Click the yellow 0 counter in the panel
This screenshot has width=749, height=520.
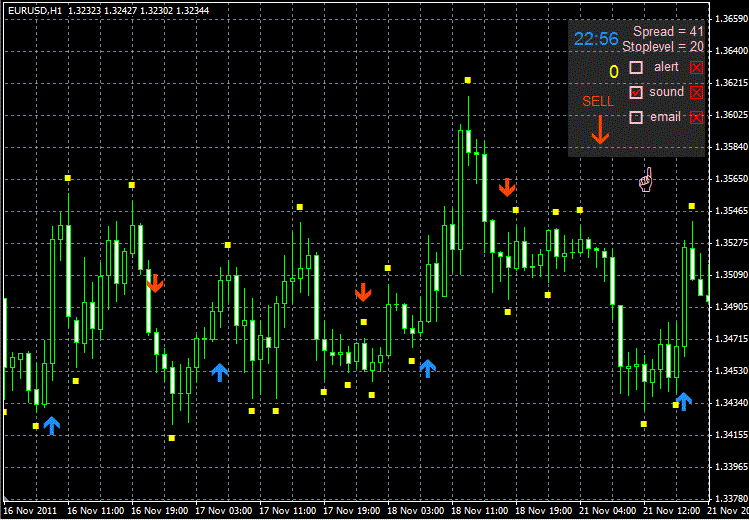(614, 72)
